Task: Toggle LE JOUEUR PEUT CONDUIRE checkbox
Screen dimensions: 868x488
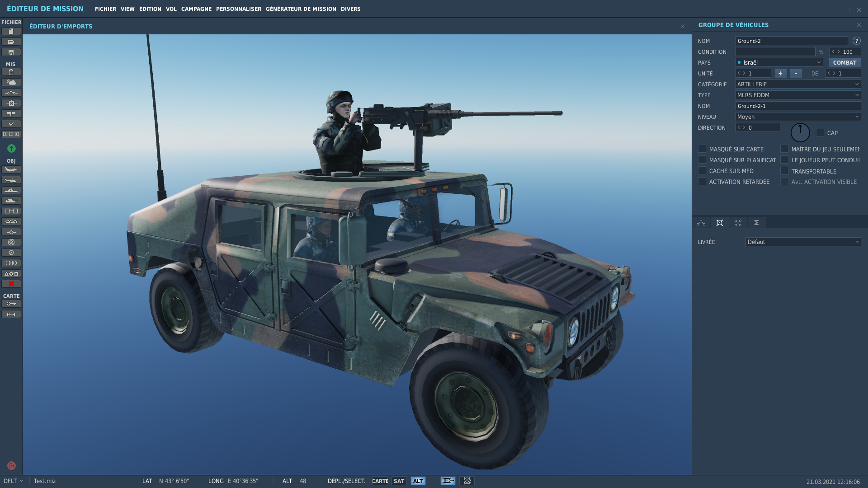Action: [784, 160]
